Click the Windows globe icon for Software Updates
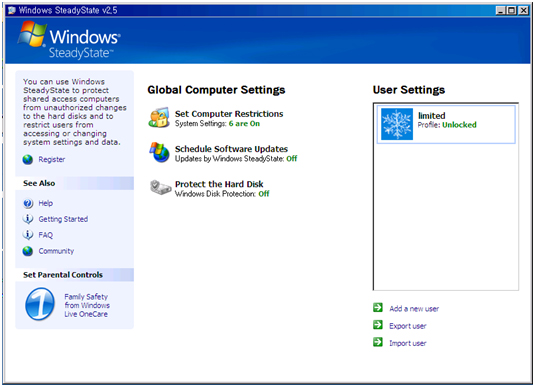535x387 pixels. click(159, 152)
